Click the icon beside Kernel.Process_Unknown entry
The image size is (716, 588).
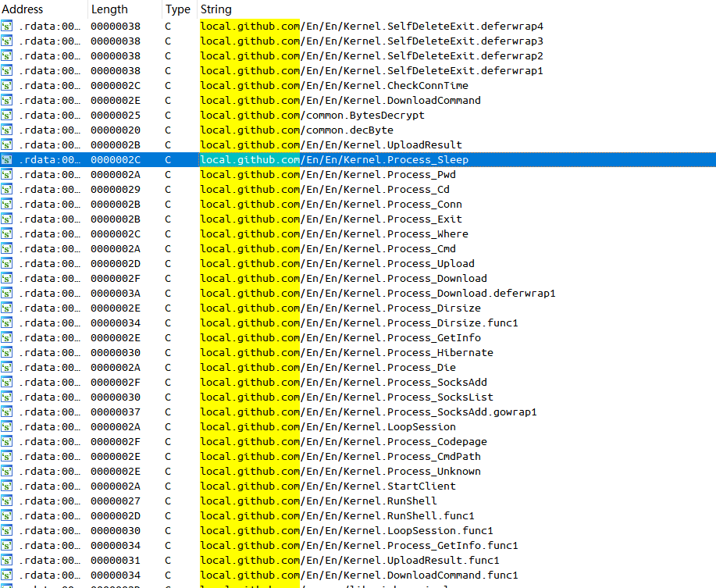pyautogui.click(x=7, y=472)
